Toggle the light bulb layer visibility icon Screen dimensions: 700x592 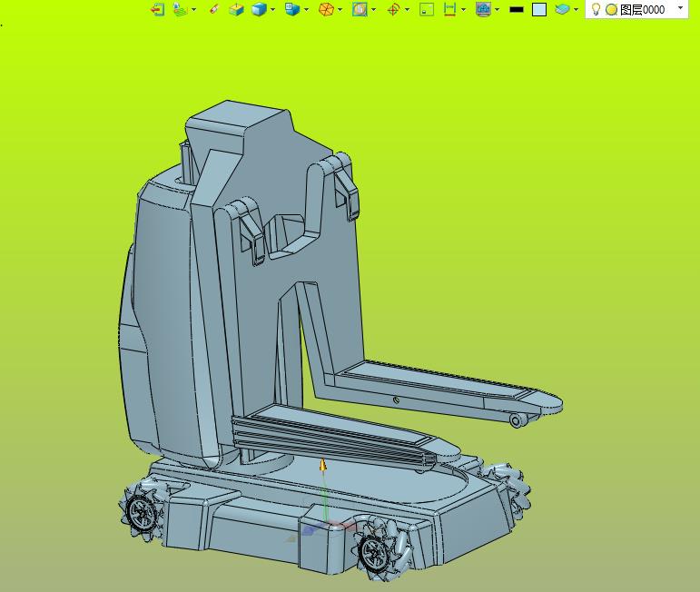click(596, 9)
